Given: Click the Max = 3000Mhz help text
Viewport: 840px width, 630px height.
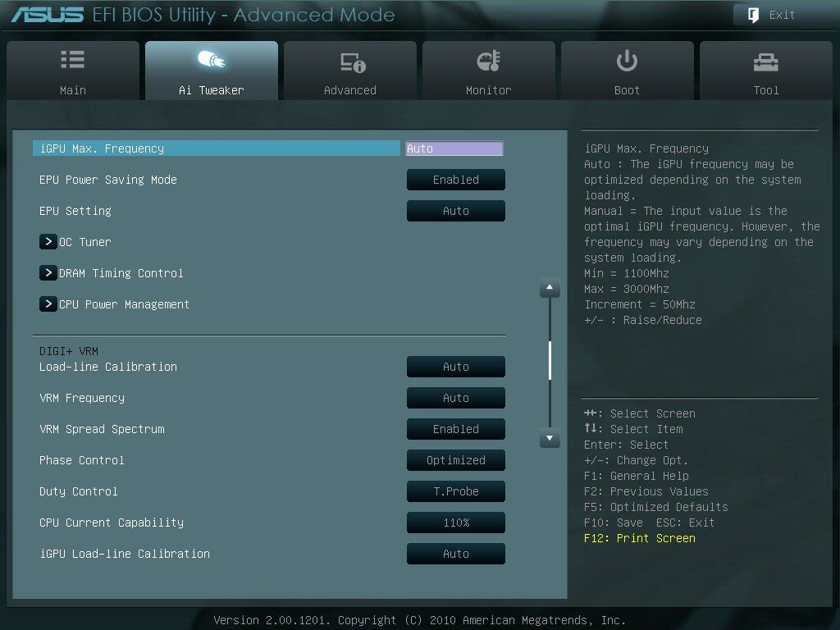Looking at the screenshot, I should (627, 289).
